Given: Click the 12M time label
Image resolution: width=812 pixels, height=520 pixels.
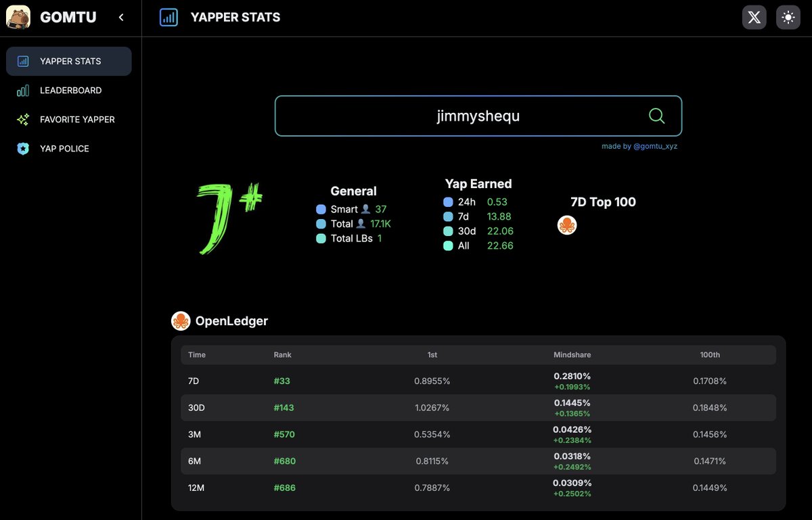Looking at the screenshot, I should pyautogui.click(x=196, y=488).
